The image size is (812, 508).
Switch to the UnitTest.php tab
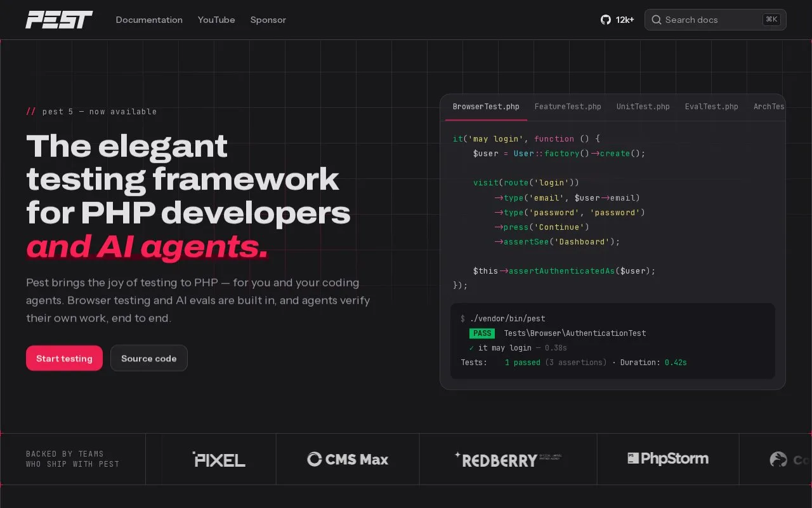(x=643, y=107)
